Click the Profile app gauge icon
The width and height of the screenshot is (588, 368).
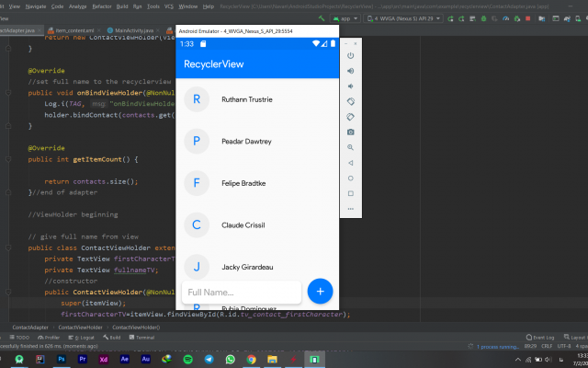tap(506, 18)
